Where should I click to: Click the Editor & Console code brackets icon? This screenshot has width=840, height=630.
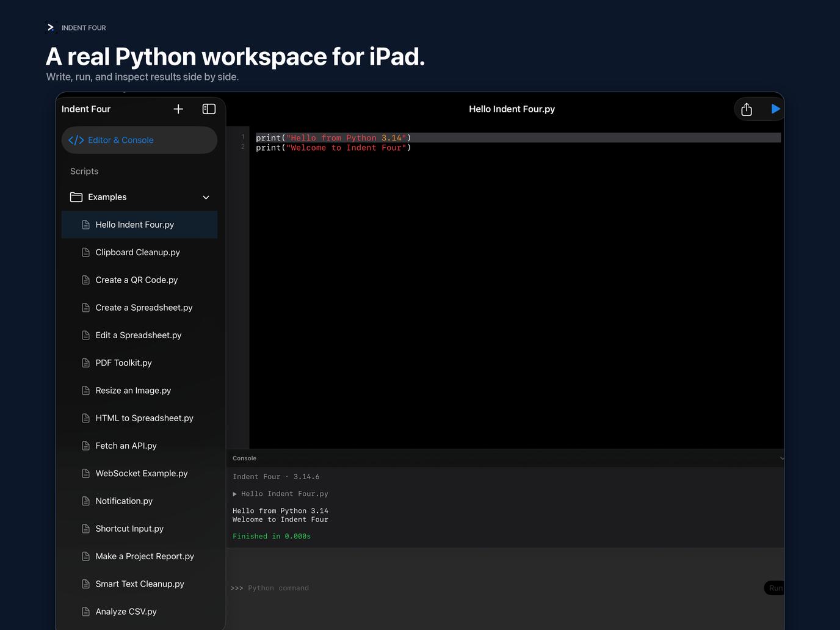coord(76,140)
